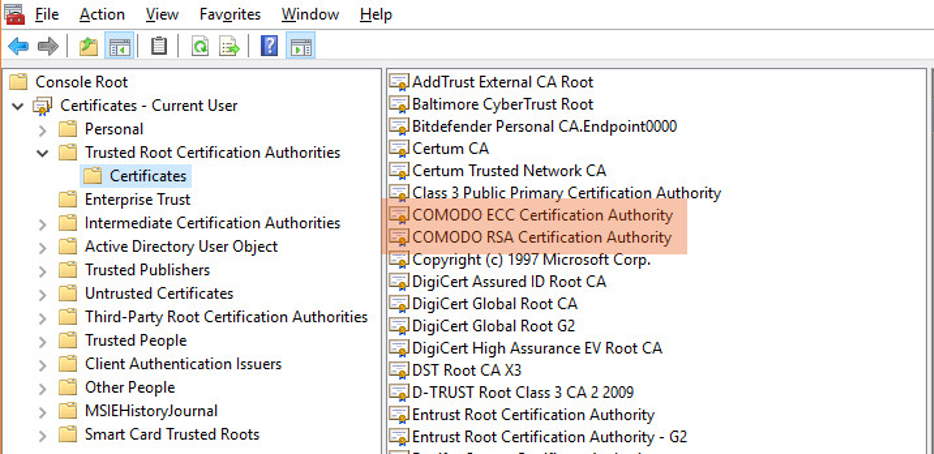Click Certificates - Current User snap-in icon
Viewport: 934px width, 454px height.
click(x=42, y=106)
